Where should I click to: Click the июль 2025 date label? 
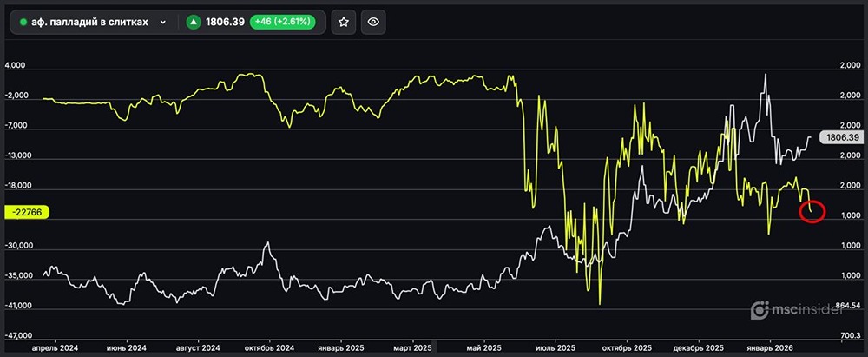(556, 348)
